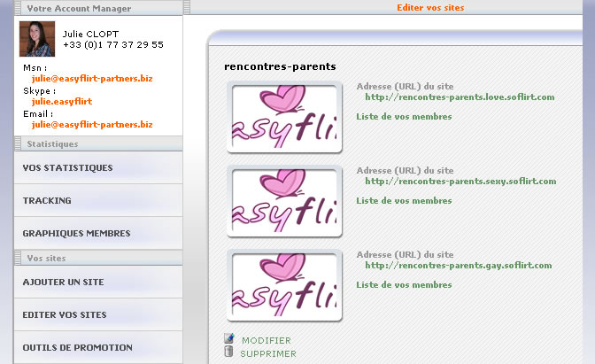Open Outils de promotion menu item
595x364 pixels.
point(98,347)
